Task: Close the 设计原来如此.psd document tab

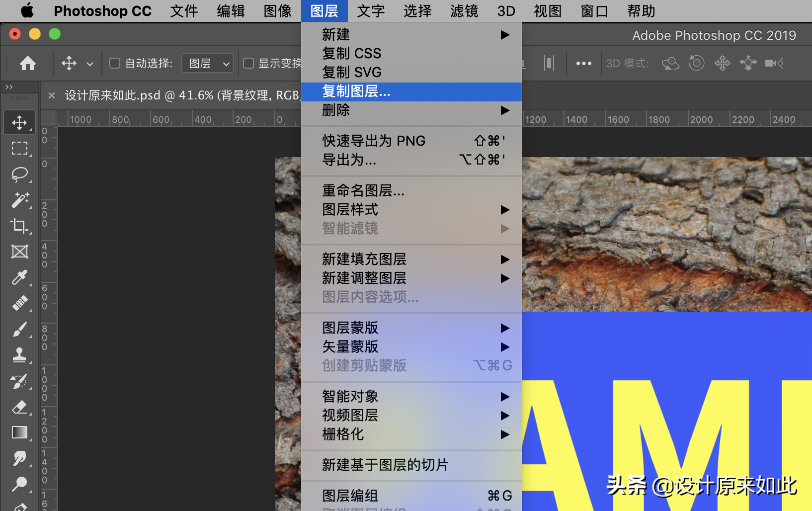Action: 52,95
